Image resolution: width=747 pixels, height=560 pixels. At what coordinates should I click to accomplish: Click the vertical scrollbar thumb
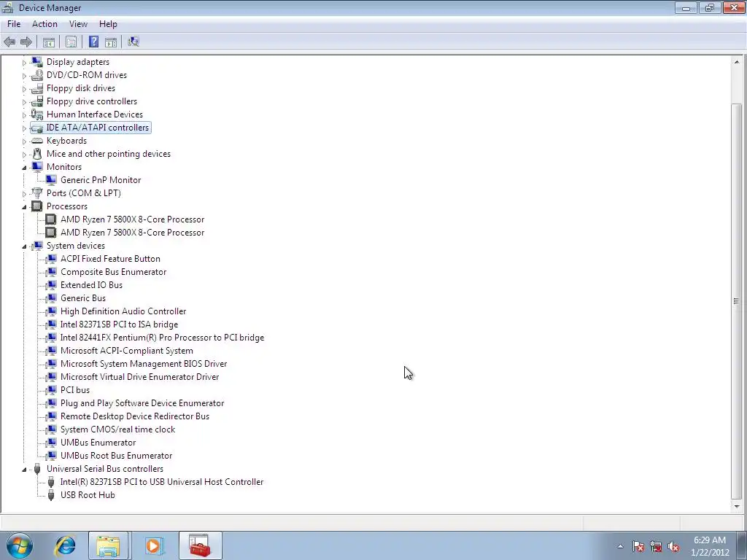(x=737, y=301)
